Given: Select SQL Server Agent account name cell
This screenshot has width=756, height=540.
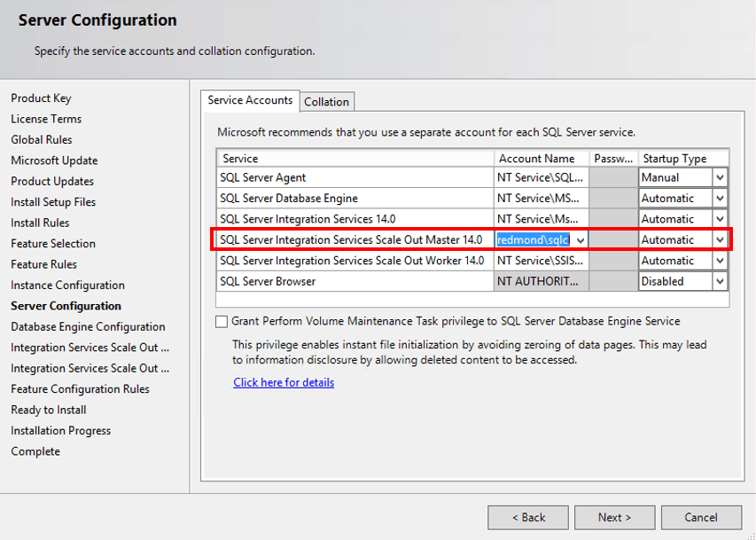Looking at the screenshot, I should click(541, 177).
